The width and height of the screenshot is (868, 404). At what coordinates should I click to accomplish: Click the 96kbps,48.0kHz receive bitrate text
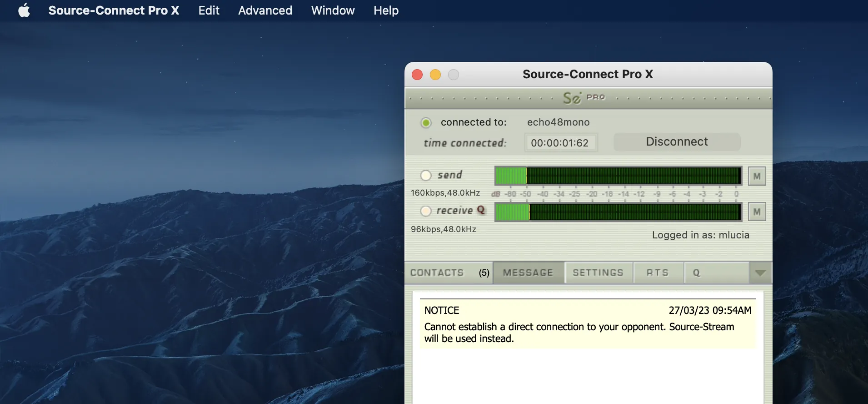pyautogui.click(x=444, y=229)
